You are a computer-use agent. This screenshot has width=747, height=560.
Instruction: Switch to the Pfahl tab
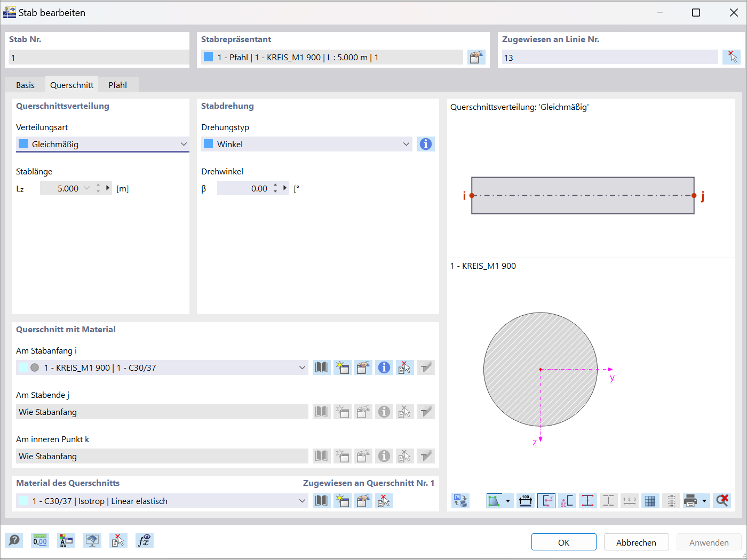[118, 85]
